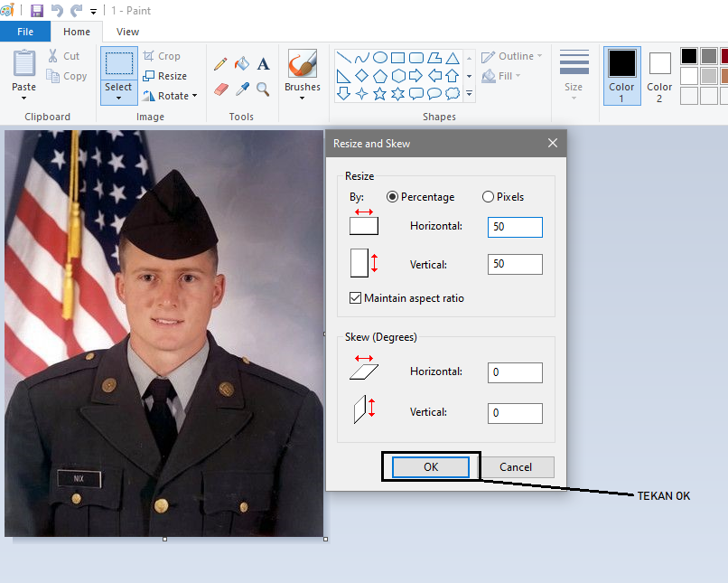Image resolution: width=728 pixels, height=583 pixels.
Task: Open the Rotate dropdown
Action: point(170,96)
